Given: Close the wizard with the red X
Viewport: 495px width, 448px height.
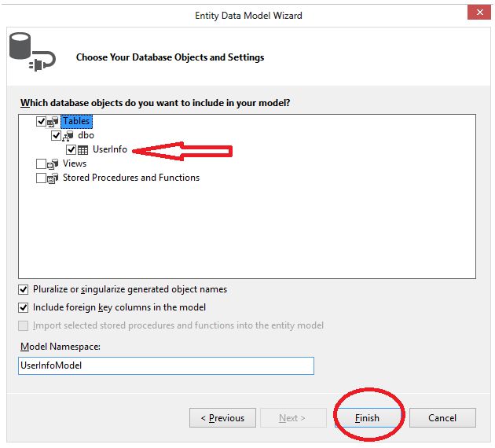Looking at the screenshot, I should click(x=479, y=13).
